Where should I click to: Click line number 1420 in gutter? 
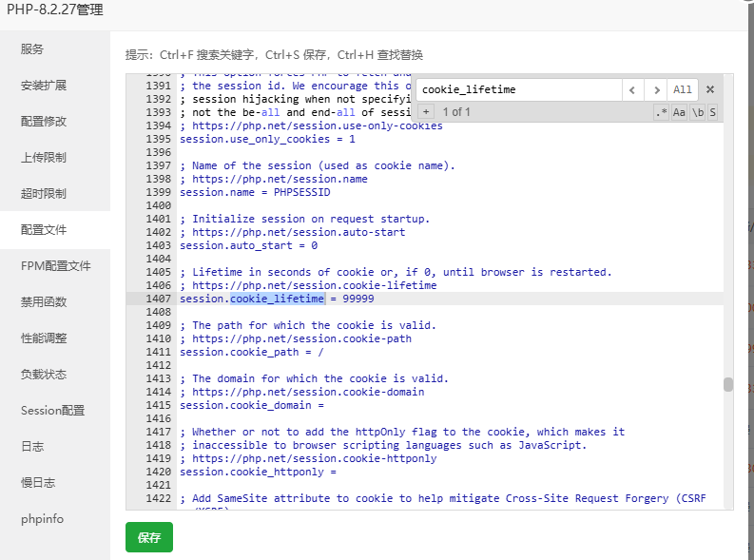pos(158,472)
